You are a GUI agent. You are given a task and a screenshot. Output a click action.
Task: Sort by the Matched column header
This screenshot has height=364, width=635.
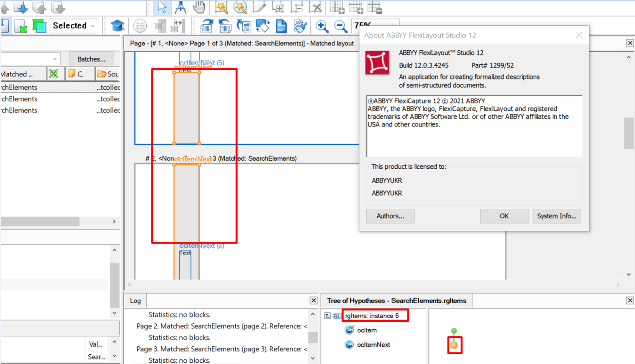point(23,74)
